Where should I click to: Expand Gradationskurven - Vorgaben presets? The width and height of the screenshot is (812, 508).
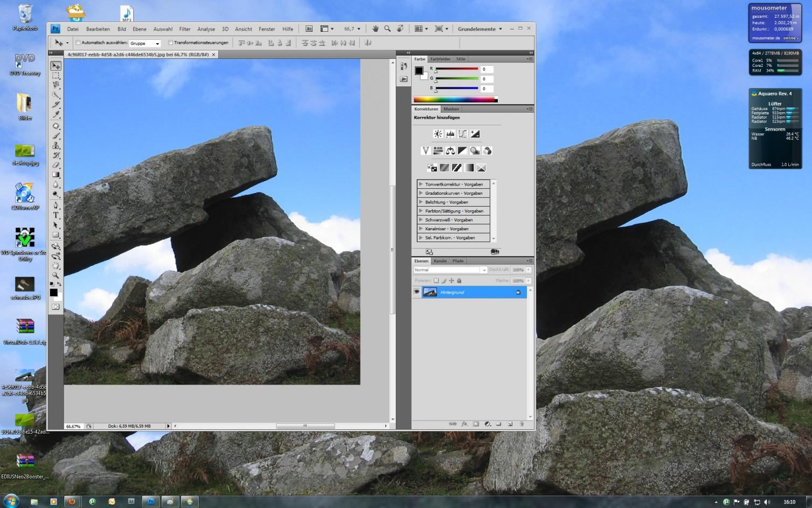point(421,193)
